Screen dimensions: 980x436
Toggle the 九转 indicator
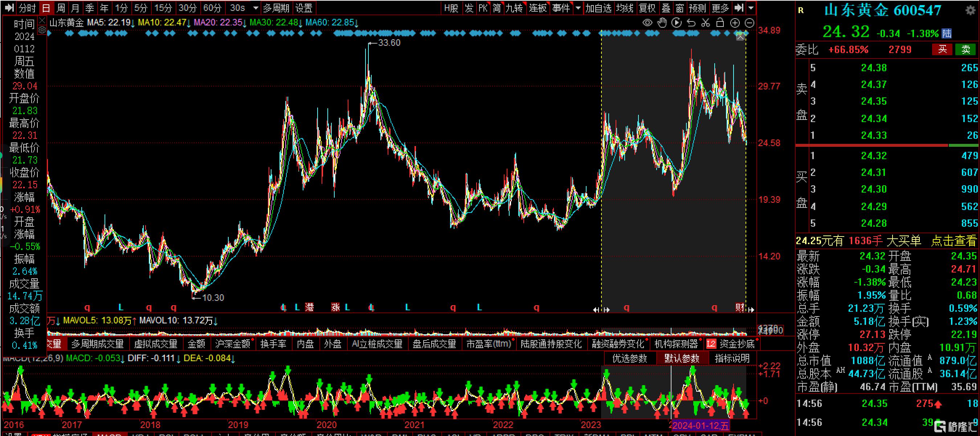(514, 8)
